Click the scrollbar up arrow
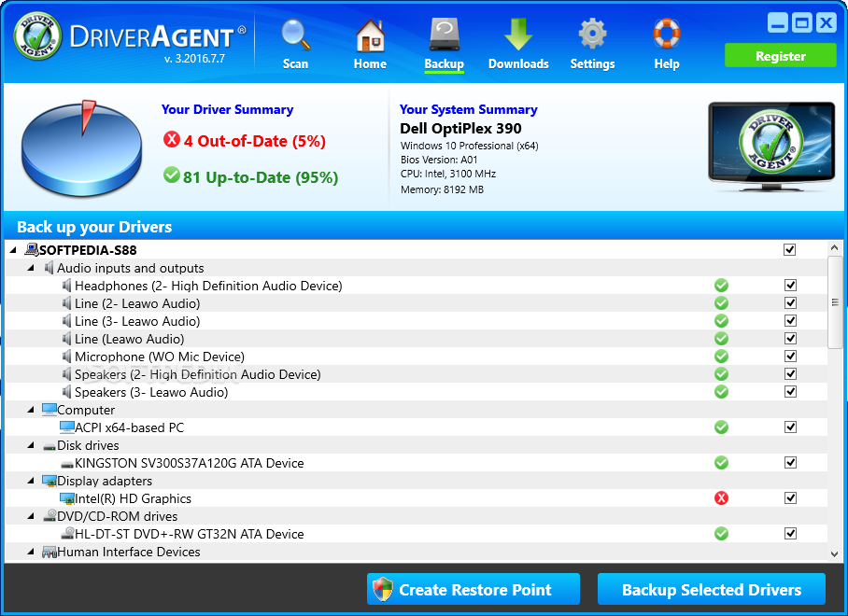 tap(835, 247)
